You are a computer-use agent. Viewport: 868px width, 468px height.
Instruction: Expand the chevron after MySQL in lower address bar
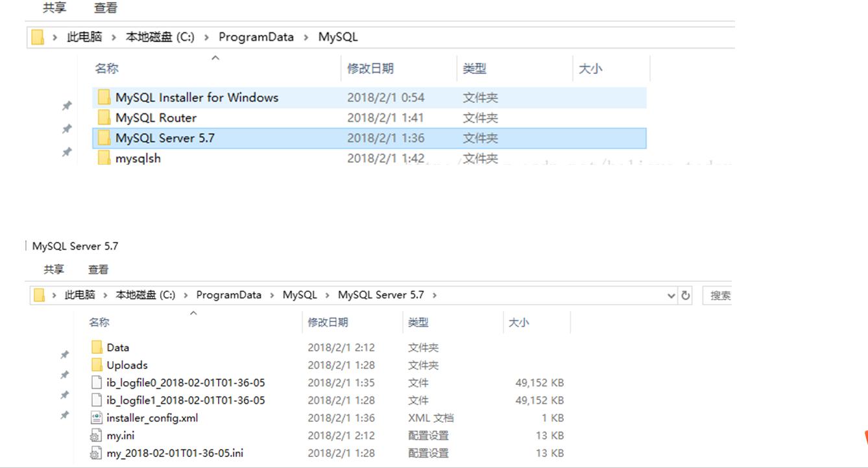click(327, 295)
